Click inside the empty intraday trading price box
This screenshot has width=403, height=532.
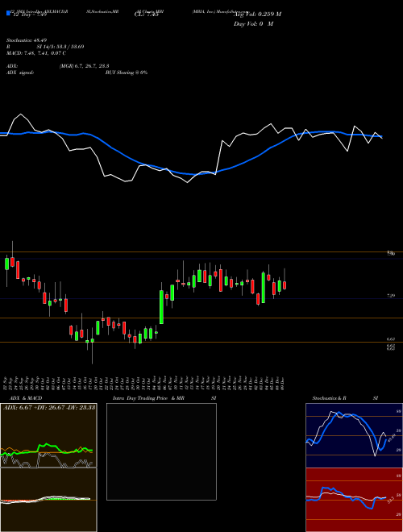(x=161, y=451)
